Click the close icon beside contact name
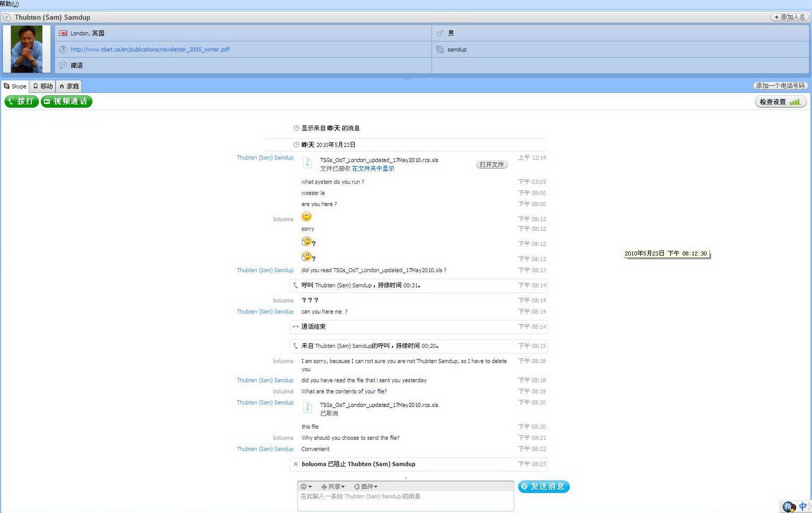This screenshot has width=812, height=513. point(7,17)
